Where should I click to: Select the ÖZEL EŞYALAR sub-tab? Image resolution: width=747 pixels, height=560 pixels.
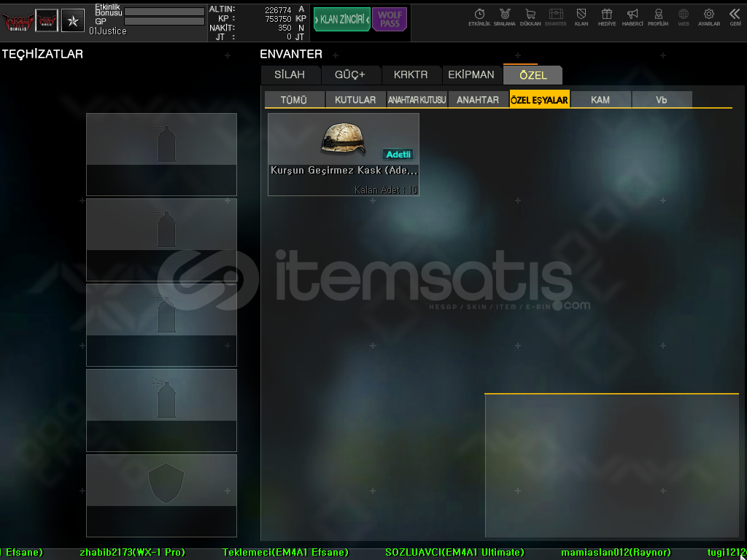pos(539,99)
